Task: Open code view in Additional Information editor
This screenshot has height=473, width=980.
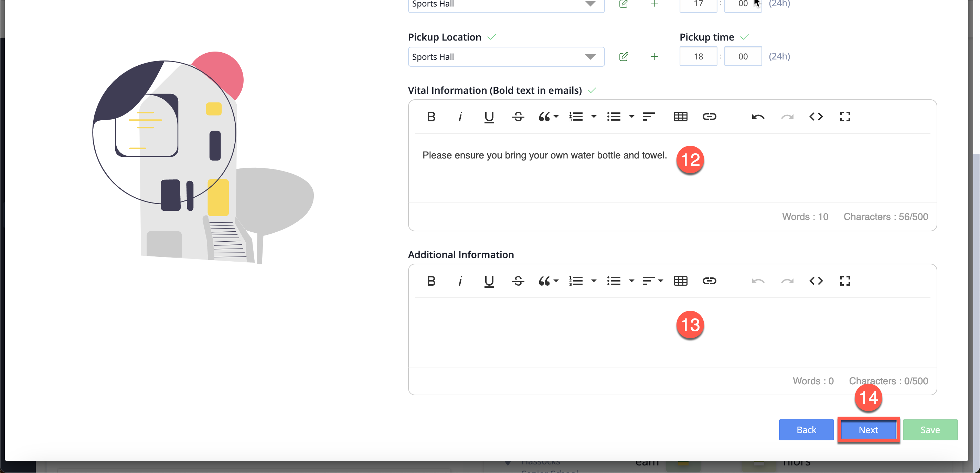Action: click(x=816, y=281)
